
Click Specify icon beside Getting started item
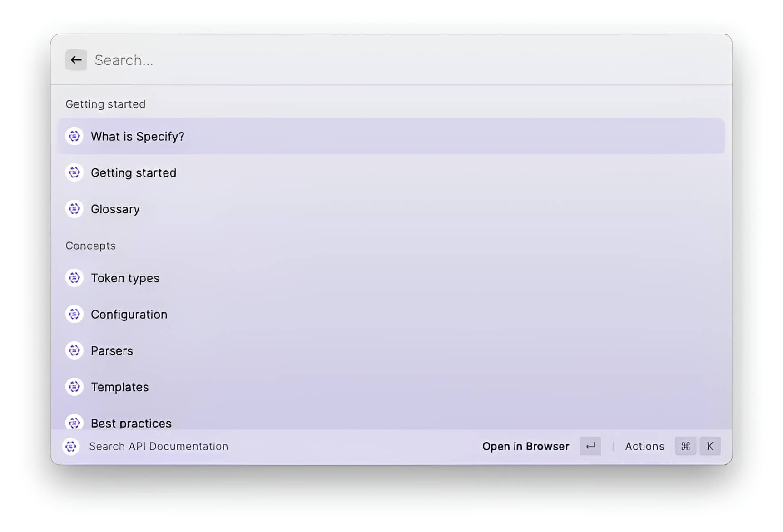pos(74,172)
